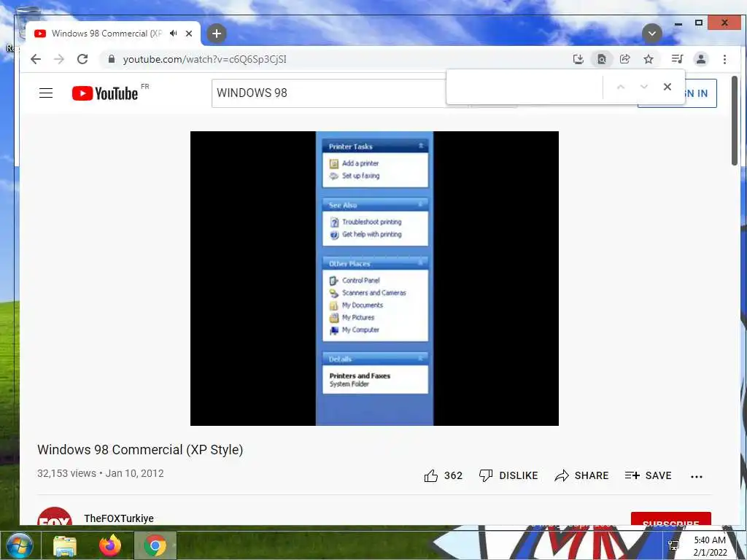
Task: Click the video player area
Action: click(x=374, y=279)
